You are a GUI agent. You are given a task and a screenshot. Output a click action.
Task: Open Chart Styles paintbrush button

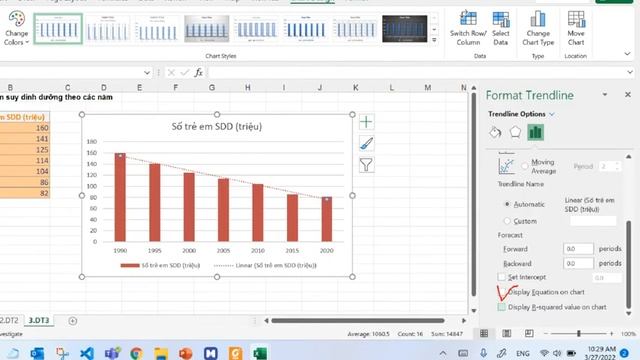coord(366,143)
